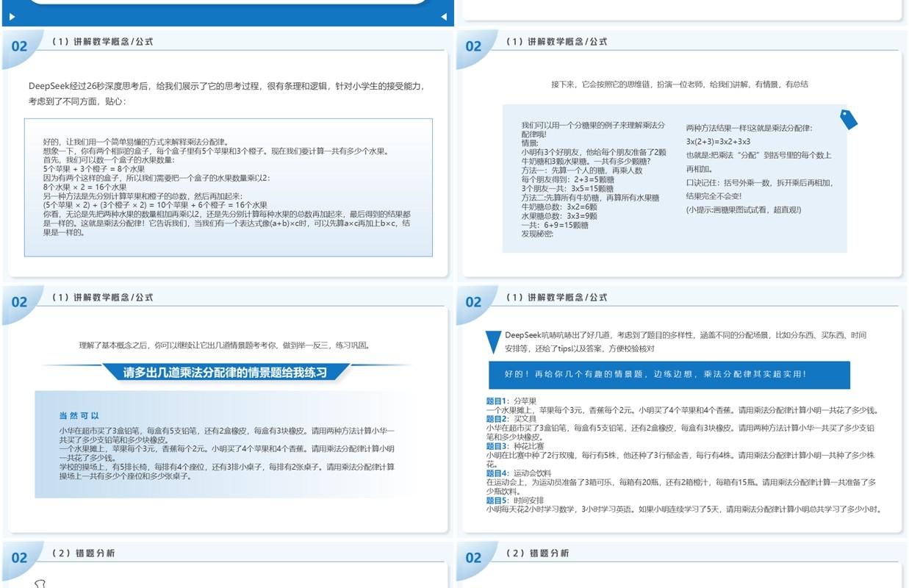
Task: Click the line 水果糖总数：3x3=9颗
Action: click(559, 216)
